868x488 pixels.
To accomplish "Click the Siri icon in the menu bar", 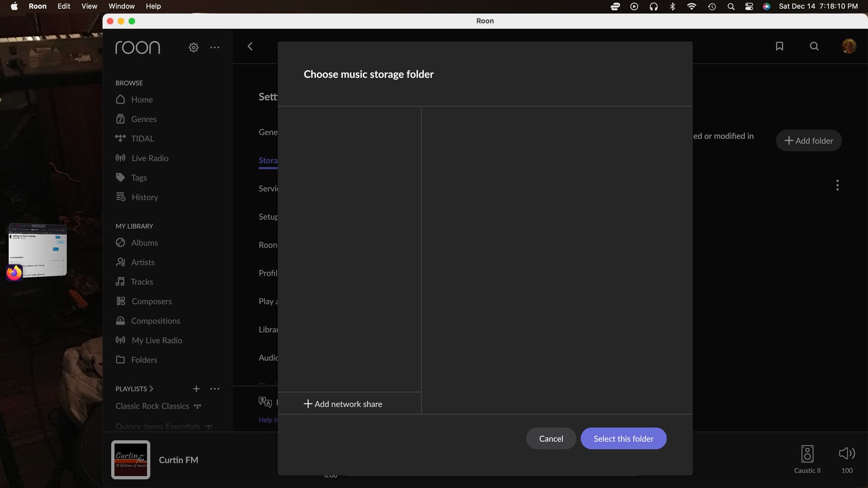I will 766,6.
